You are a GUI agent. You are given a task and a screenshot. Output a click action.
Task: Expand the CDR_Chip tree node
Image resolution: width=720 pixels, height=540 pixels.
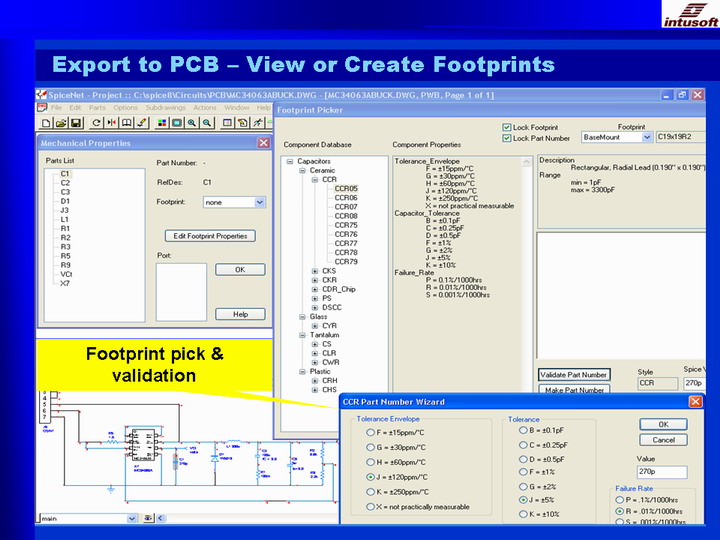pyautogui.click(x=315, y=289)
